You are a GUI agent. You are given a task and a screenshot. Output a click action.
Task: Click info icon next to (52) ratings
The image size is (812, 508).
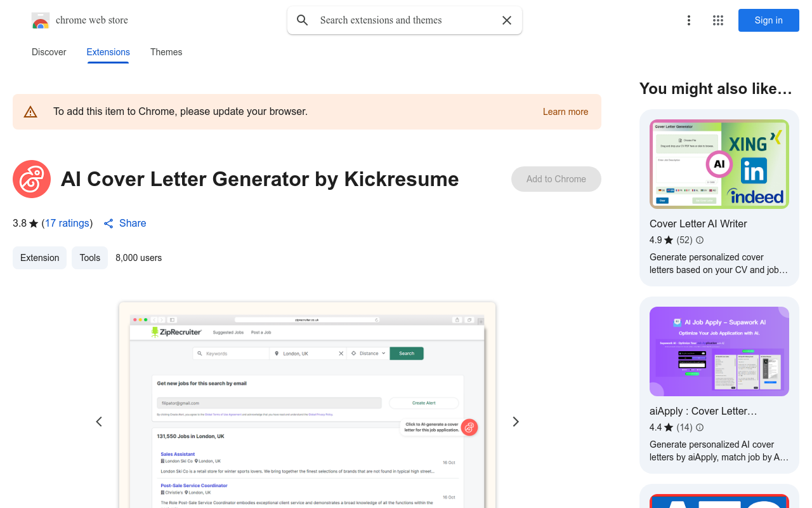[x=700, y=240]
